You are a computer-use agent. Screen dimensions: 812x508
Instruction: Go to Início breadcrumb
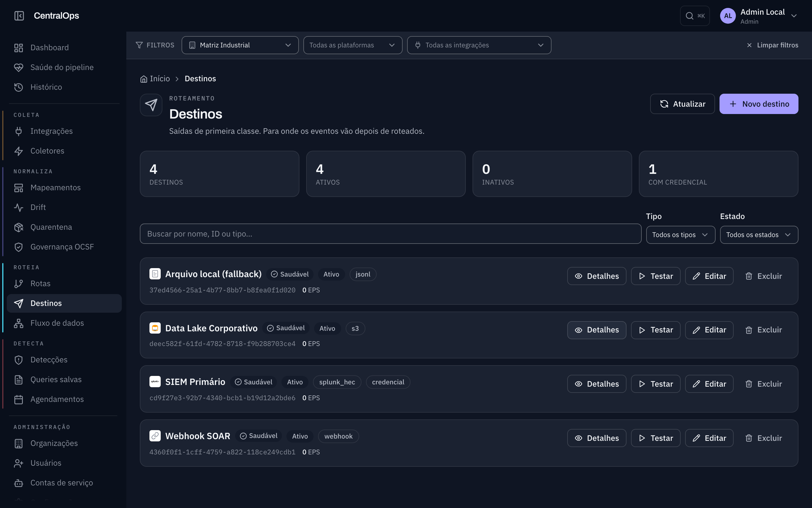(x=155, y=79)
